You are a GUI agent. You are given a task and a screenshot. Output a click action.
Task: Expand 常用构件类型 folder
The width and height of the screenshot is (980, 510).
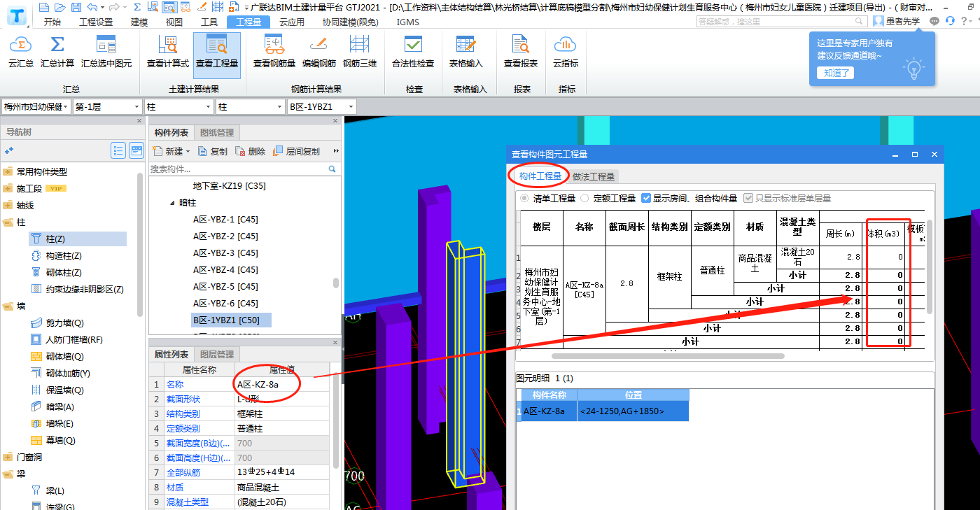coord(8,171)
